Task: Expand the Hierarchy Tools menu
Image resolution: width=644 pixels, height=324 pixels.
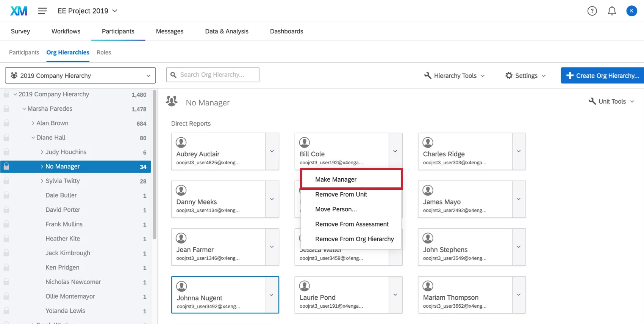Action: (x=454, y=75)
